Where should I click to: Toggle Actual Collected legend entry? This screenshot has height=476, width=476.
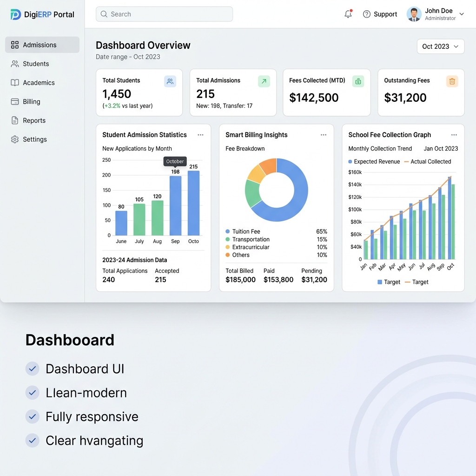pyautogui.click(x=428, y=162)
